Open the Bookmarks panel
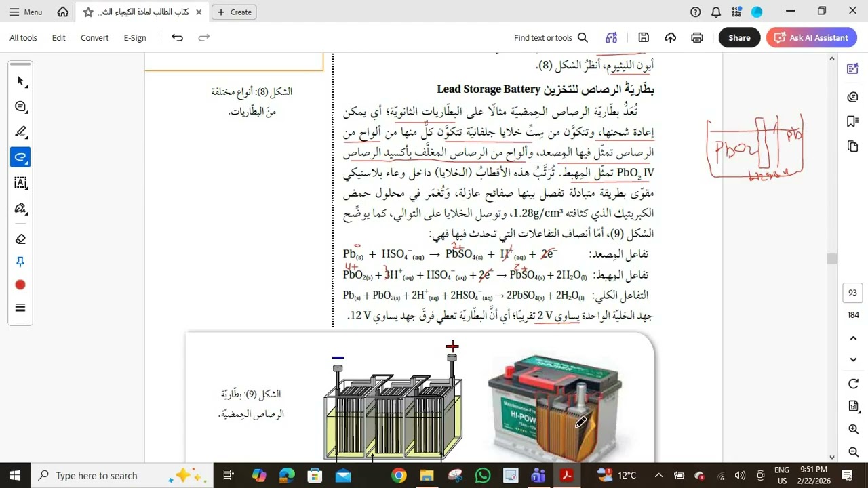The height and width of the screenshot is (488, 868). point(853,121)
